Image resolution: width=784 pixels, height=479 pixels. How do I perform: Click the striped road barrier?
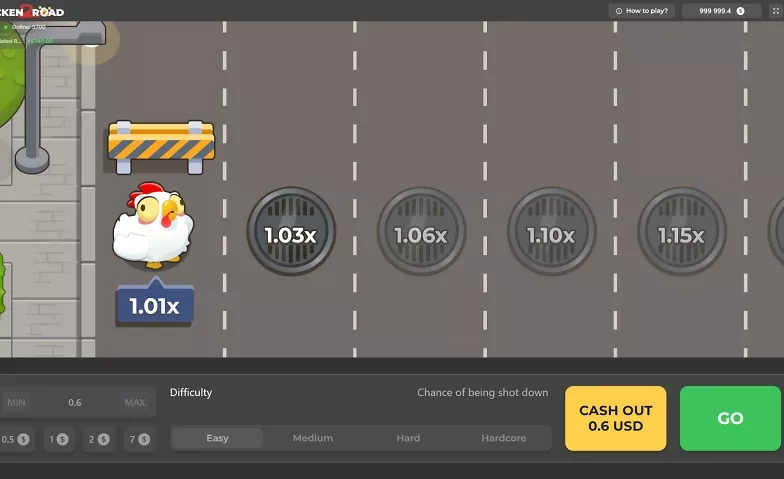pos(161,144)
